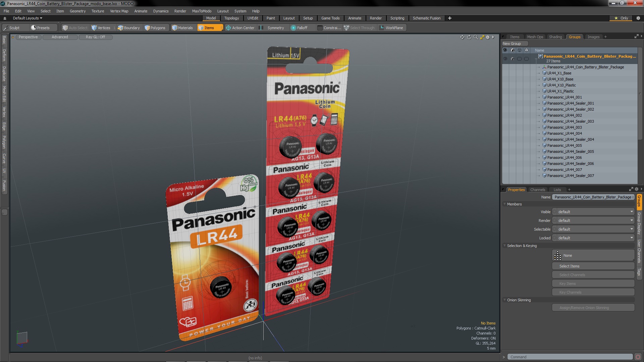The width and height of the screenshot is (644, 362).
Task: Open the MaxToModo menu
Action: 202,11
